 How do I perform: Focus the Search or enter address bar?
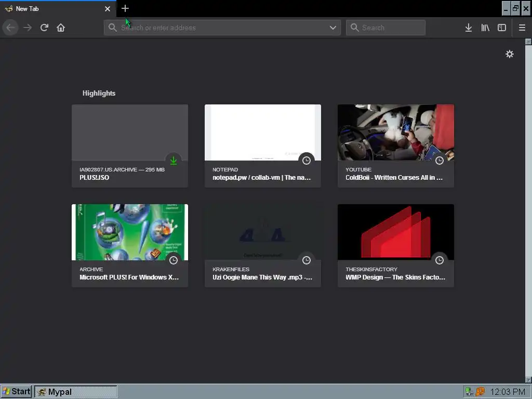click(x=222, y=28)
